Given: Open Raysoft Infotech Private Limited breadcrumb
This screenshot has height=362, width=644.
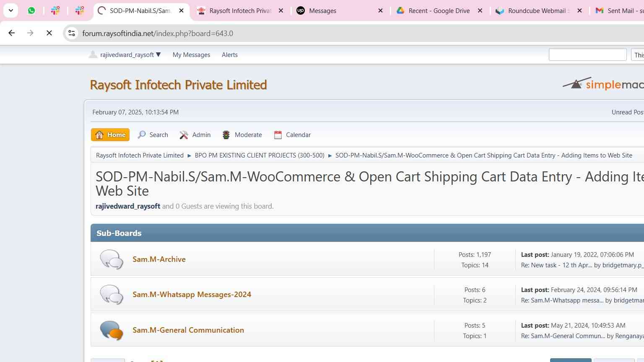Looking at the screenshot, I should pos(140,155).
